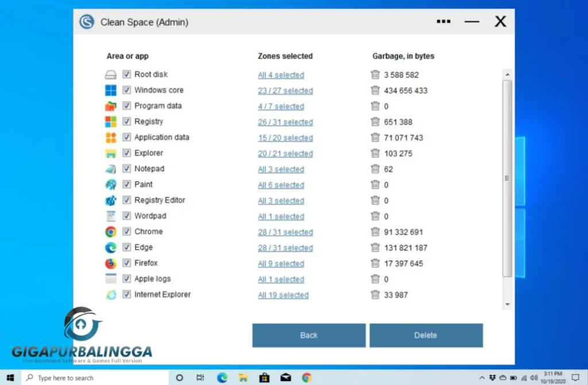Click the Windows core icon

point(112,90)
